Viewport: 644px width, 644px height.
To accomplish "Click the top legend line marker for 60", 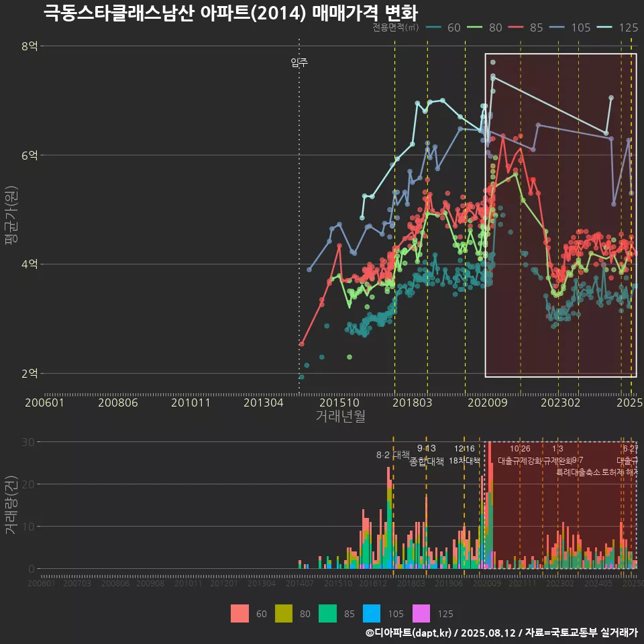I will [x=434, y=28].
